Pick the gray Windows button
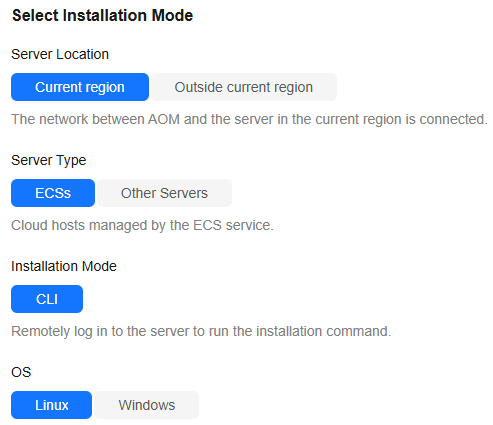Image resolution: width=493 pixels, height=425 pixels. pos(146,405)
